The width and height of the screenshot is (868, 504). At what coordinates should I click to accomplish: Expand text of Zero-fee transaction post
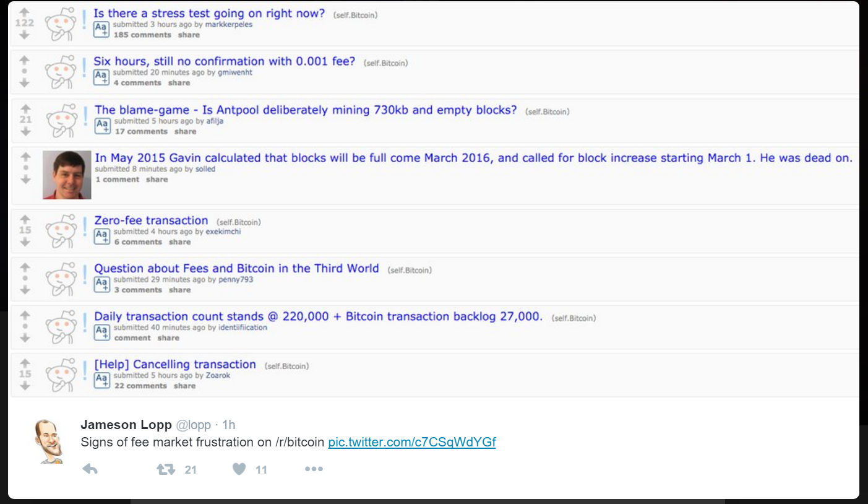[102, 236]
